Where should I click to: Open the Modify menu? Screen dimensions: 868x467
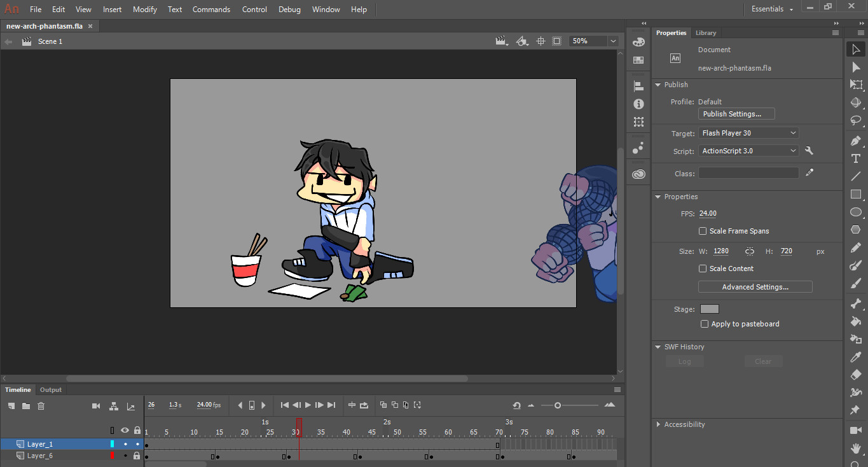[x=145, y=10]
